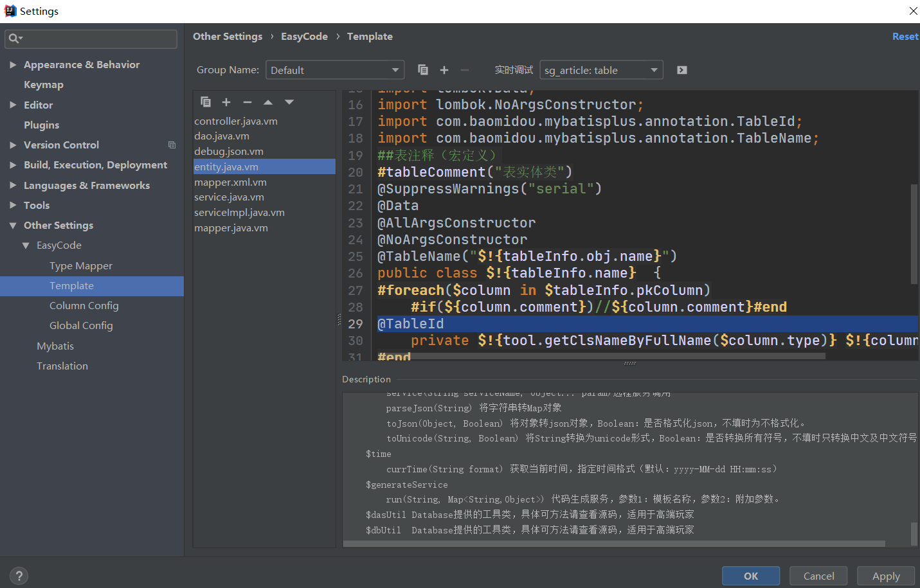Add a new template group
This screenshot has width=920, height=588.
444,69
